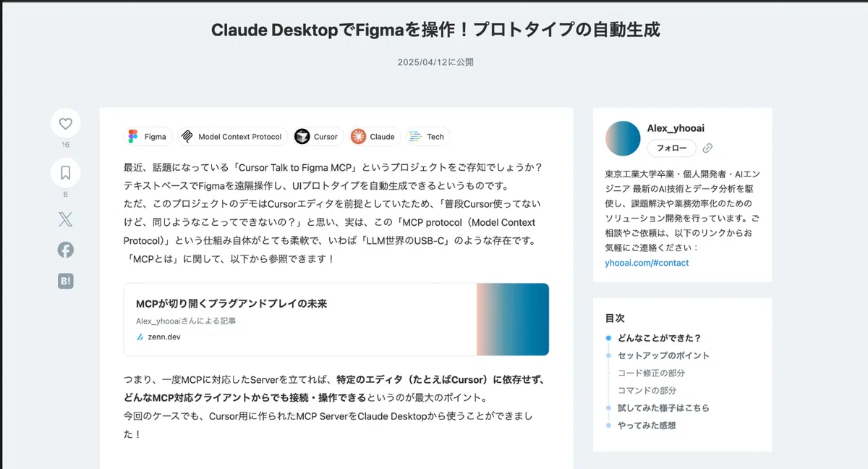The image size is (868, 469).
Task: Jump to どんなことができた？ section
Action: pyautogui.click(x=659, y=338)
